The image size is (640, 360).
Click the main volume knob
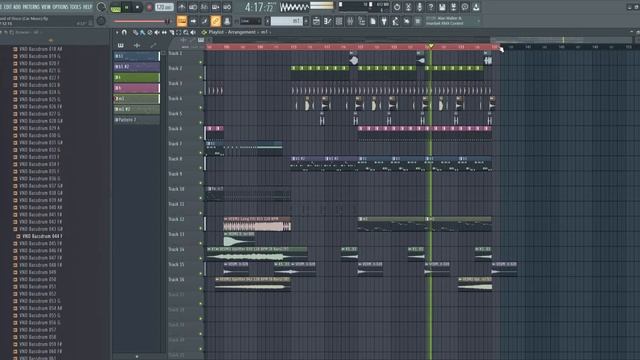pos(101,7)
